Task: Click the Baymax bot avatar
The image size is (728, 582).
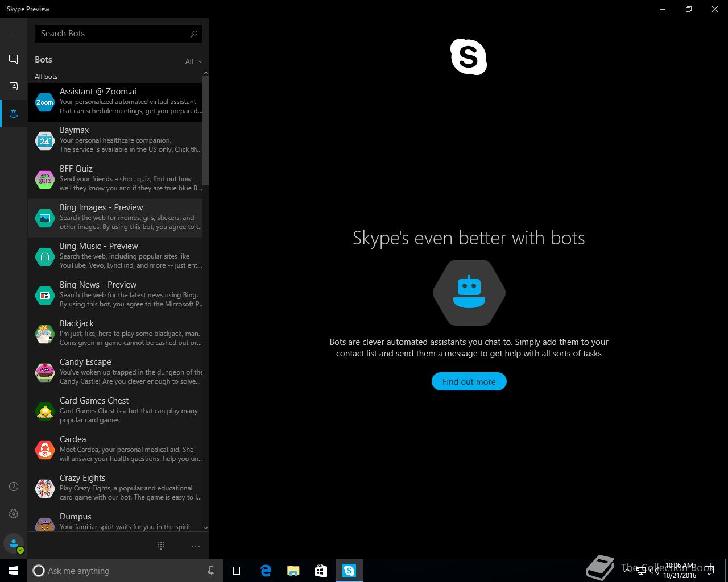Action: pyautogui.click(x=45, y=141)
